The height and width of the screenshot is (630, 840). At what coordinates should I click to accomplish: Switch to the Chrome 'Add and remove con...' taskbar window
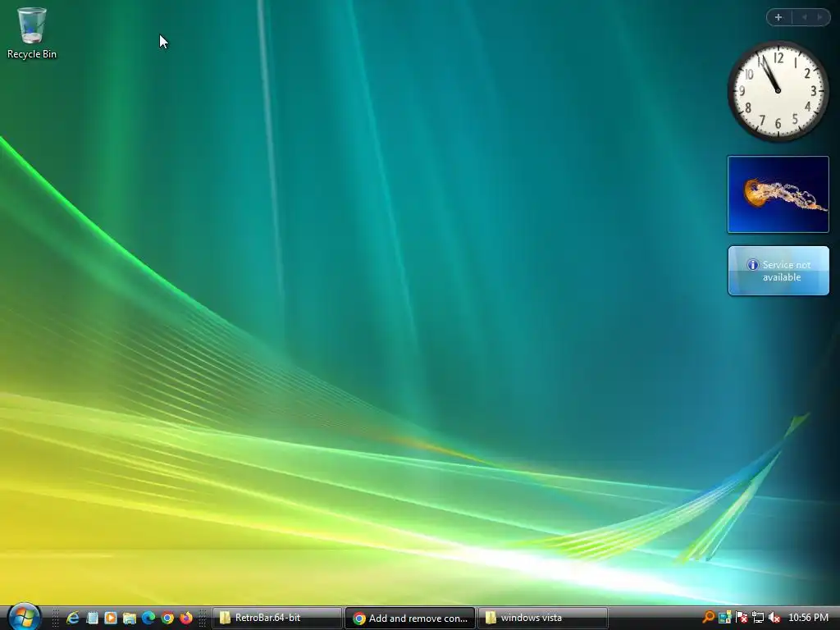pyautogui.click(x=410, y=619)
